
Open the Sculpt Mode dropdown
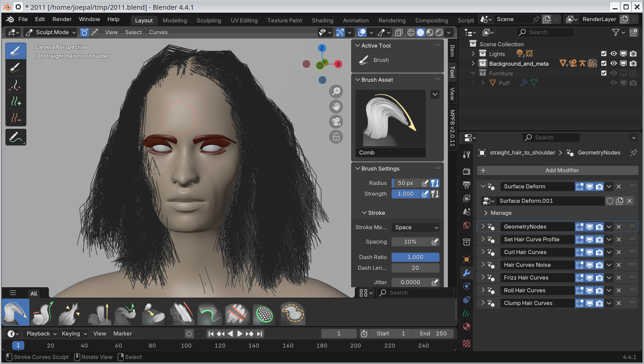[x=51, y=32]
